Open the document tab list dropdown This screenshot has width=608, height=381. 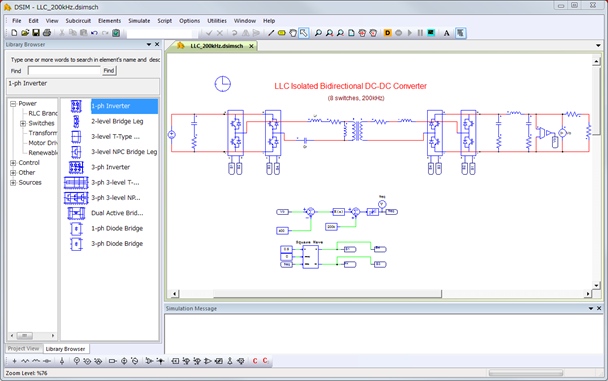[598, 46]
